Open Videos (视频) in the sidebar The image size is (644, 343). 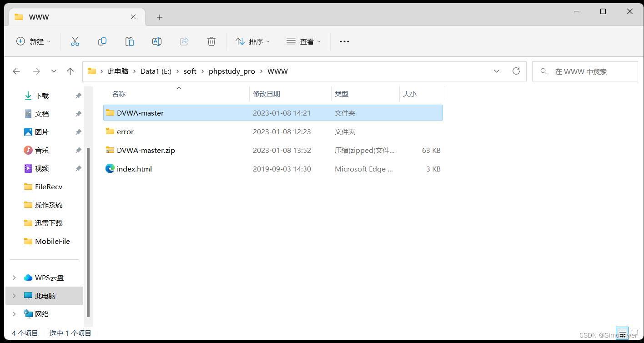coord(42,168)
